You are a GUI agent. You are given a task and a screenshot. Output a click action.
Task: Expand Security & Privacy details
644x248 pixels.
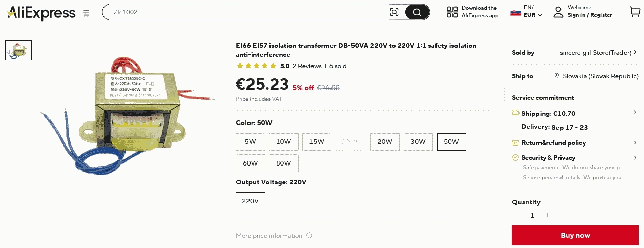click(x=635, y=157)
